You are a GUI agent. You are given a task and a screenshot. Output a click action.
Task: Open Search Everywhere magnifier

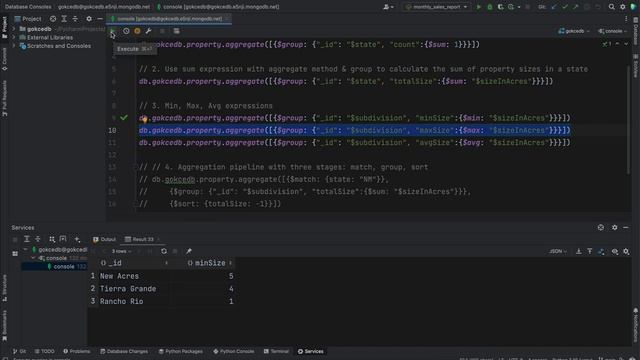pos(611,7)
